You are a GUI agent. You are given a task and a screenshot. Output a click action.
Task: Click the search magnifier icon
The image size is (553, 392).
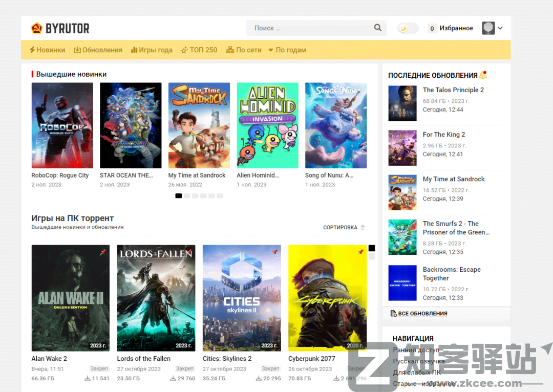(x=377, y=28)
